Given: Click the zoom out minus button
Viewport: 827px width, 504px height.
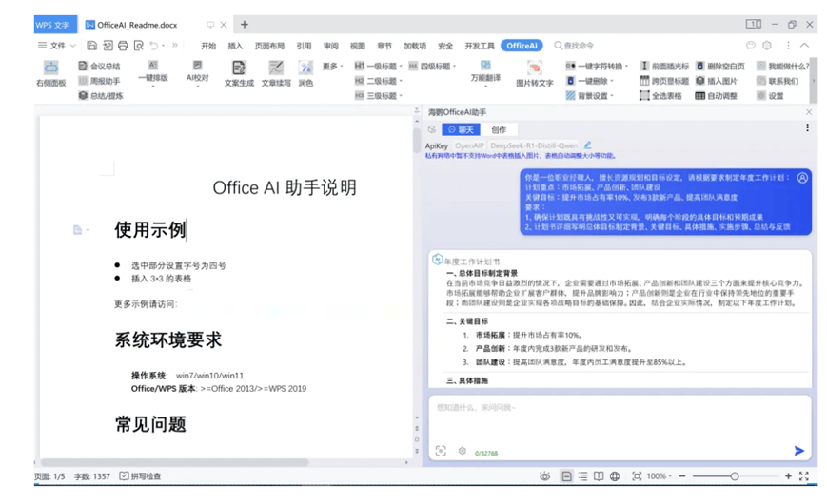Looking at the screenshot, I should click(682, 476).
